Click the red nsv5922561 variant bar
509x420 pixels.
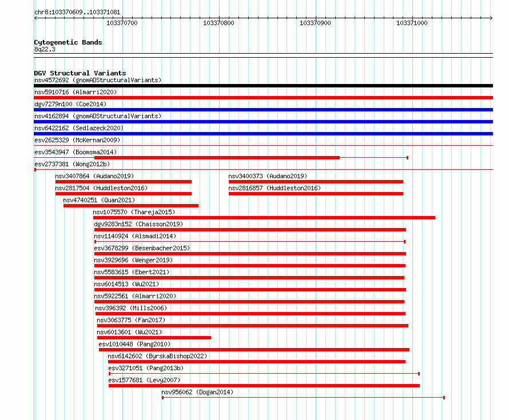point(249,302)
